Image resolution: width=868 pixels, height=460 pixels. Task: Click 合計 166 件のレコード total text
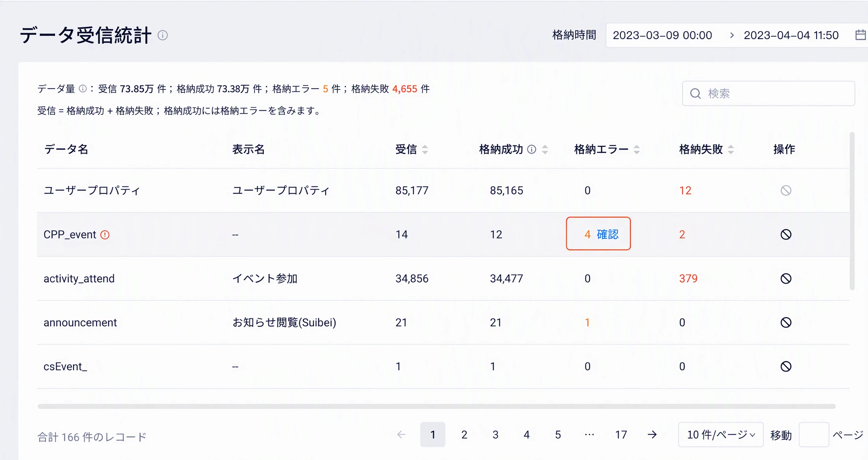coord(92,437)
